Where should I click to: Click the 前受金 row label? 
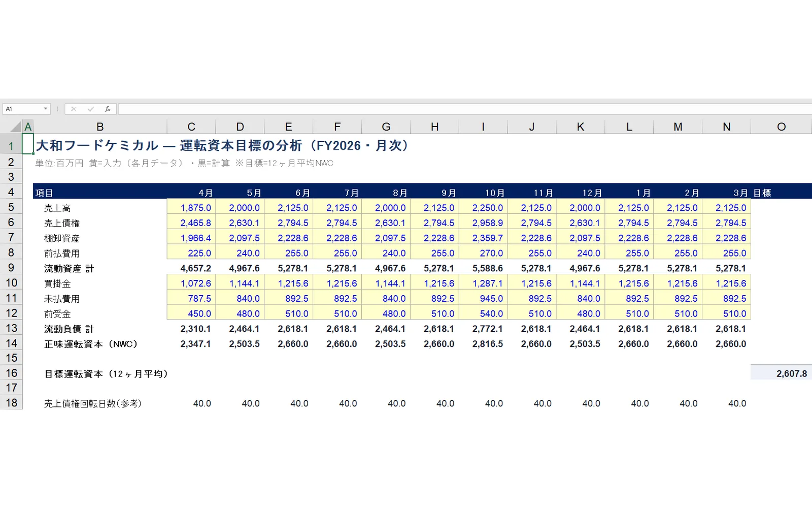click(x=57, y=314)
